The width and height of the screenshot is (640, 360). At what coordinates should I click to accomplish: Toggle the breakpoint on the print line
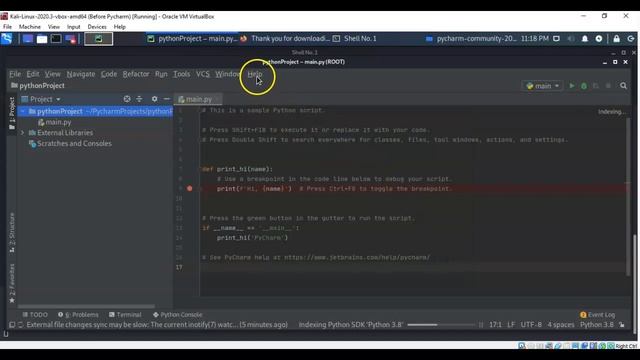coord(190,189)
